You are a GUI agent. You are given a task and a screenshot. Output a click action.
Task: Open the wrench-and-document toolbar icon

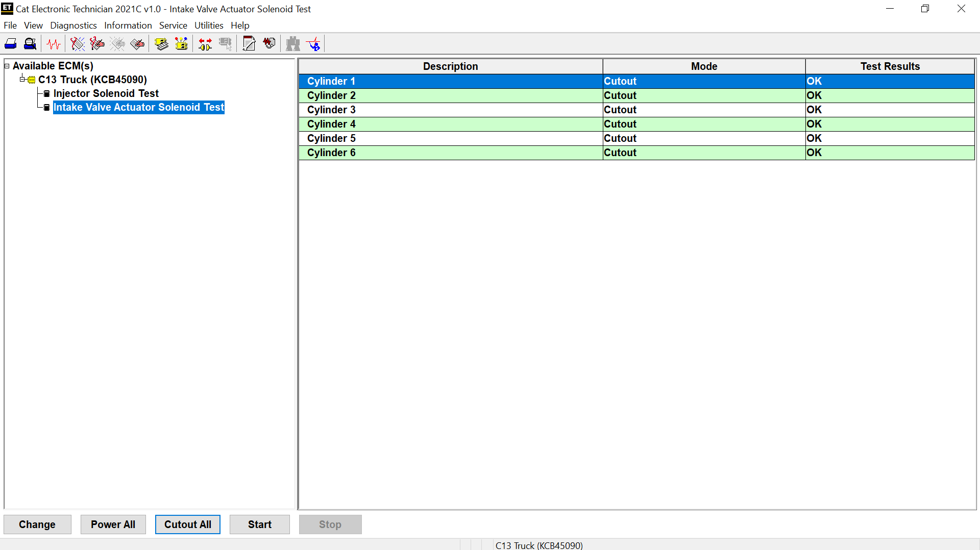(249, 44)
